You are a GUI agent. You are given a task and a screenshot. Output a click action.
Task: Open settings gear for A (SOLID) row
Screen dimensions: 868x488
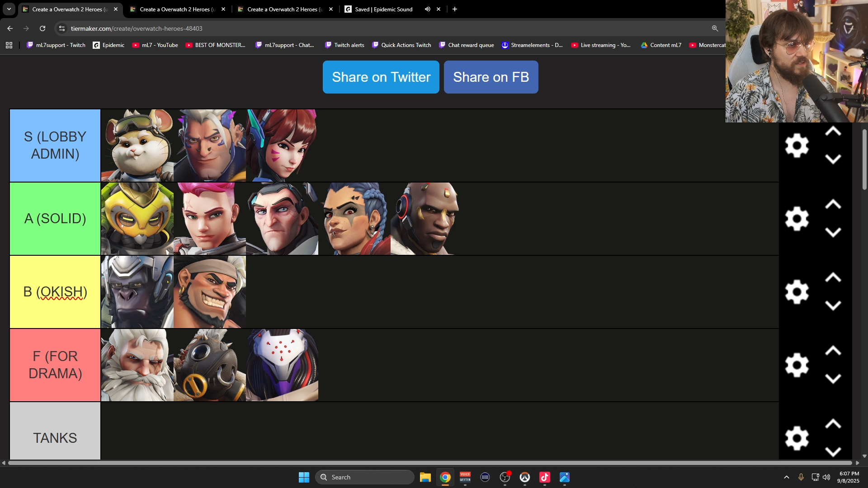pos(797,219)
